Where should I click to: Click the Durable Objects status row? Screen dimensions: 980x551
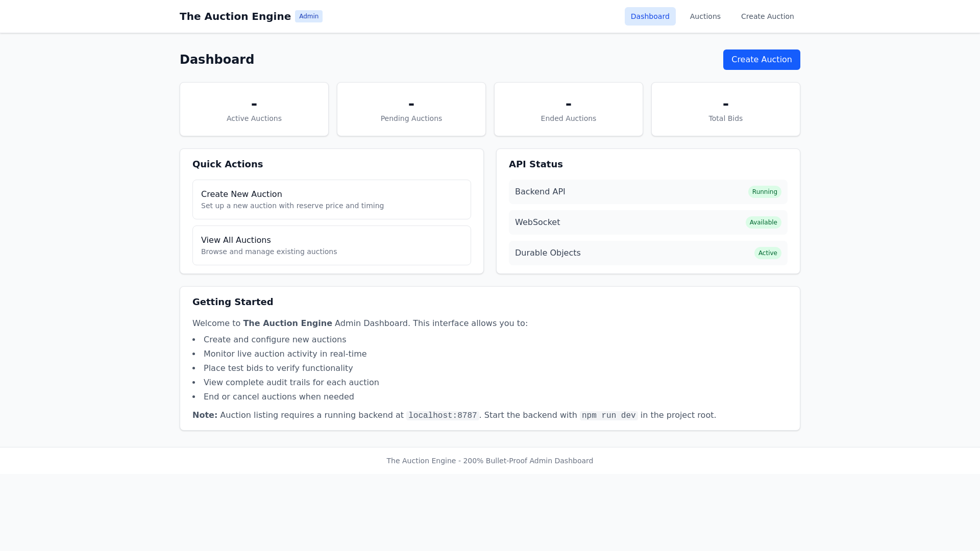pyautogui.click(x=648, y=253)
